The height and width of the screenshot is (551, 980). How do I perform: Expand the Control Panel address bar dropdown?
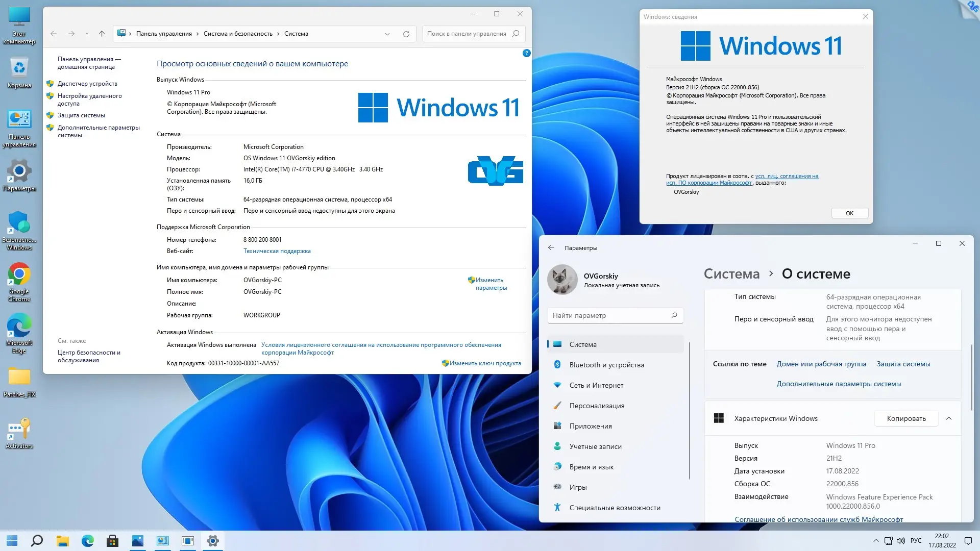point(387,33)
